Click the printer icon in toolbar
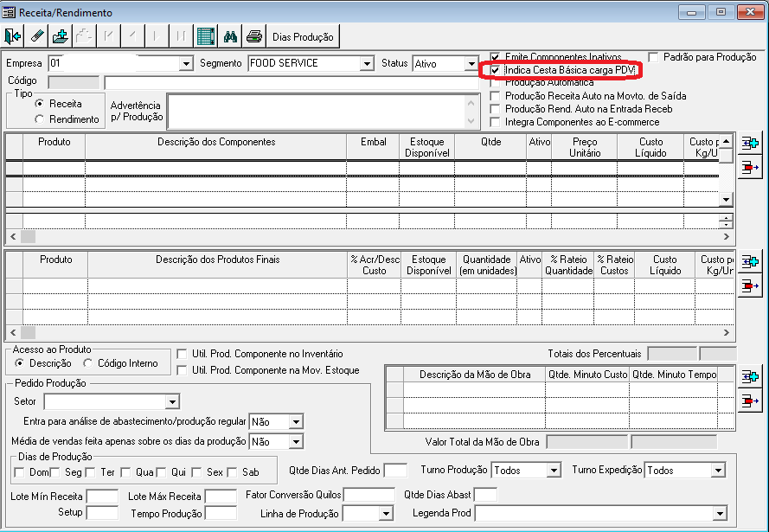The height and width of the screenshot is (532, 769). pyautogui.click(x=254, y=36)
